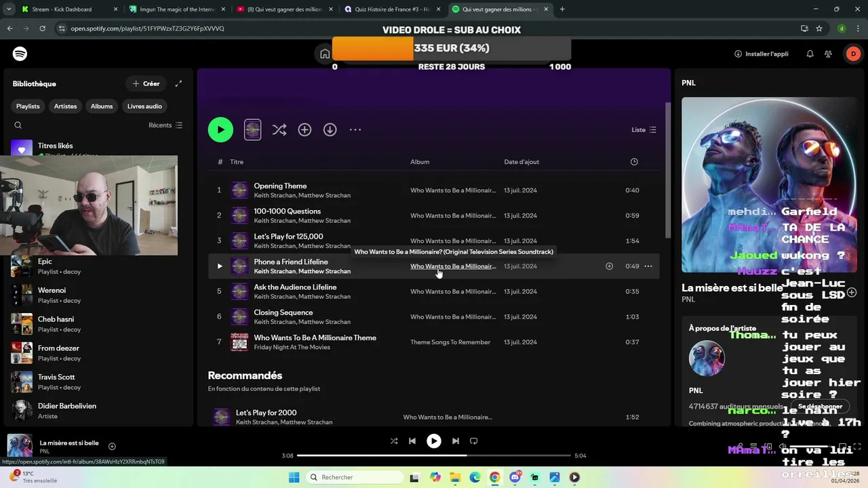
Task: Open the user profile avatar D
Action: coord(853,54)
